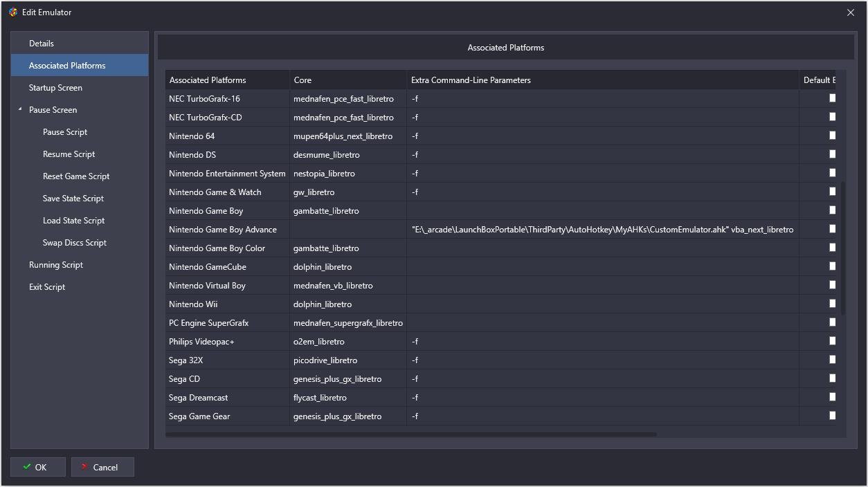Check default emulator for Sega Dreamcast
868x487 pixels.
[832, 397]
